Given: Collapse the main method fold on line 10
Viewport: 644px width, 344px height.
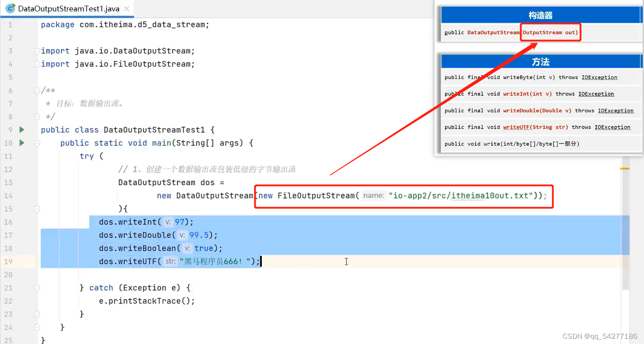Looking at the screenshot, I should coord(37,143).
